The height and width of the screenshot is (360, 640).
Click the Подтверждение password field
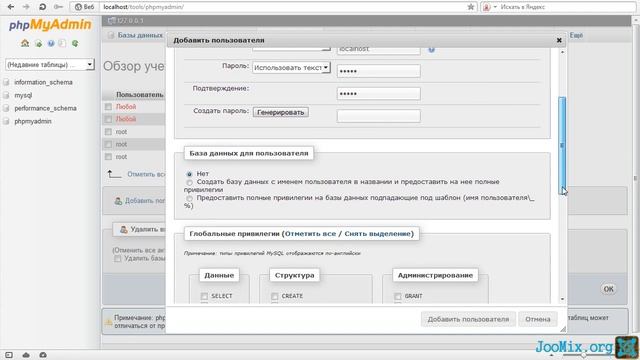point(379,93)
